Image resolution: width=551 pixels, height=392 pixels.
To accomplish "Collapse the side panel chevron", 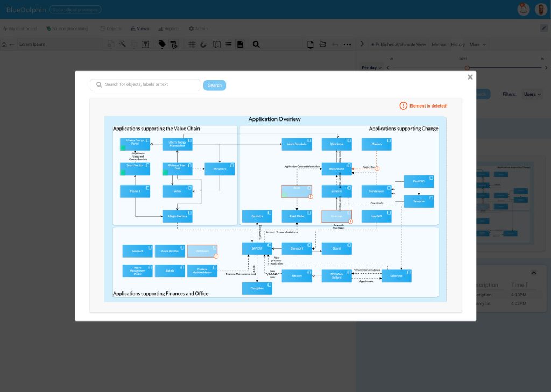I will pyautogui.click(x=362, y=44).
